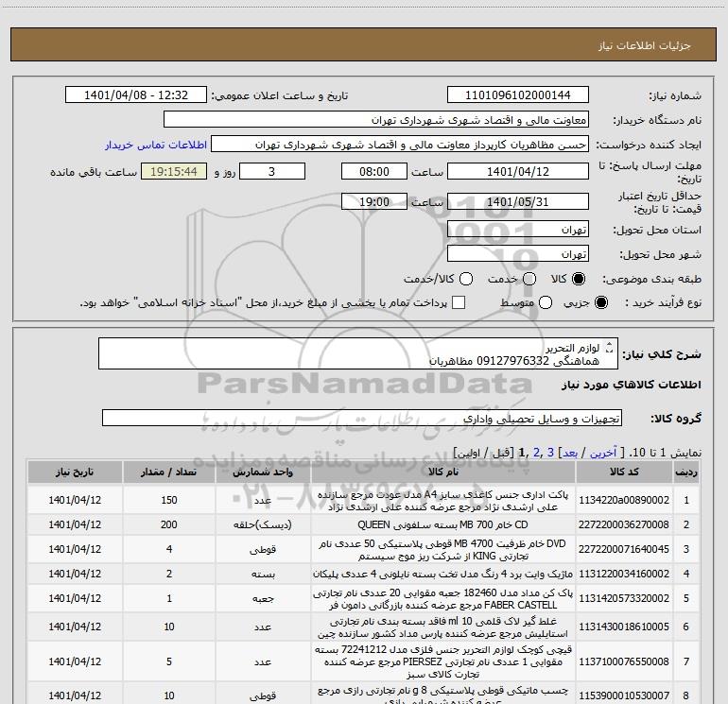The image size is (728, 704).
Task: Click the validity hour field 19:00
Action: (x=374, y=201)
